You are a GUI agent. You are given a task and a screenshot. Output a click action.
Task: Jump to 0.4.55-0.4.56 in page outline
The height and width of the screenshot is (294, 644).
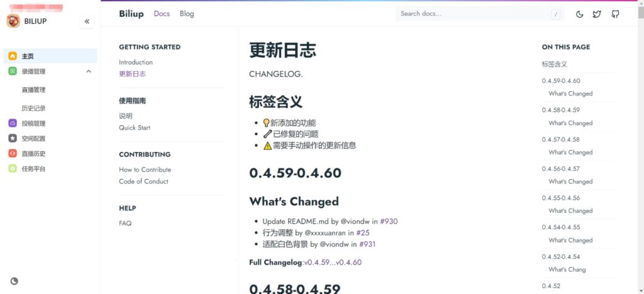tap(561, 198)
